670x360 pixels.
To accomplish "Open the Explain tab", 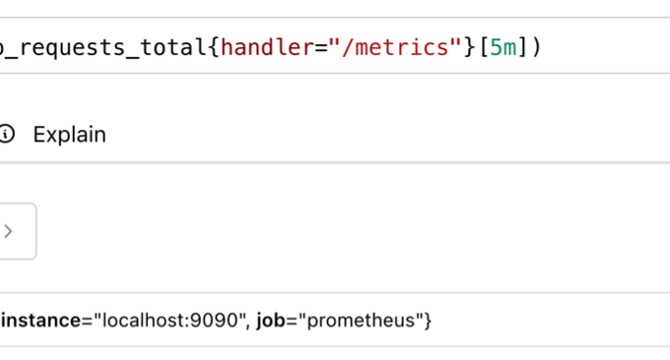I will tap(69, 135).
